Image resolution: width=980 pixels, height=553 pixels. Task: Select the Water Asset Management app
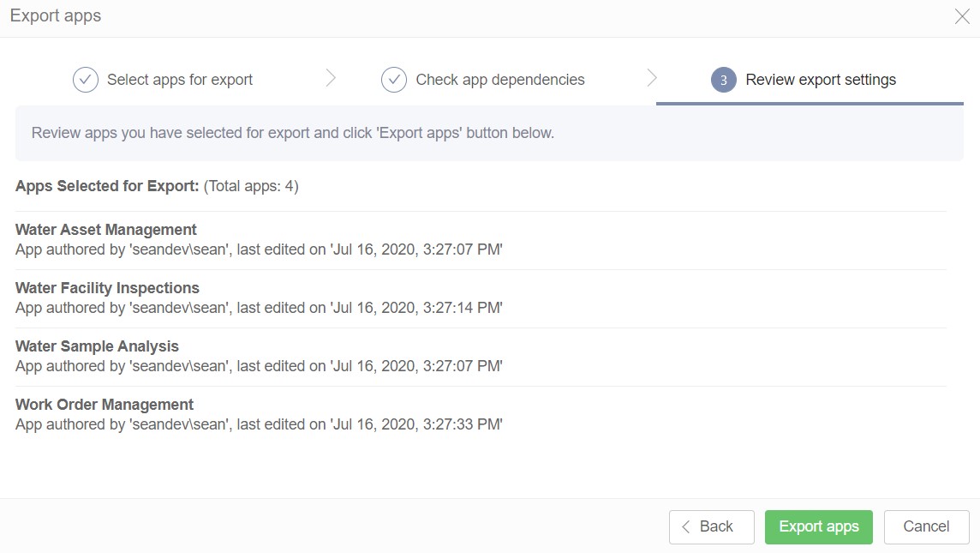point(106,230)
